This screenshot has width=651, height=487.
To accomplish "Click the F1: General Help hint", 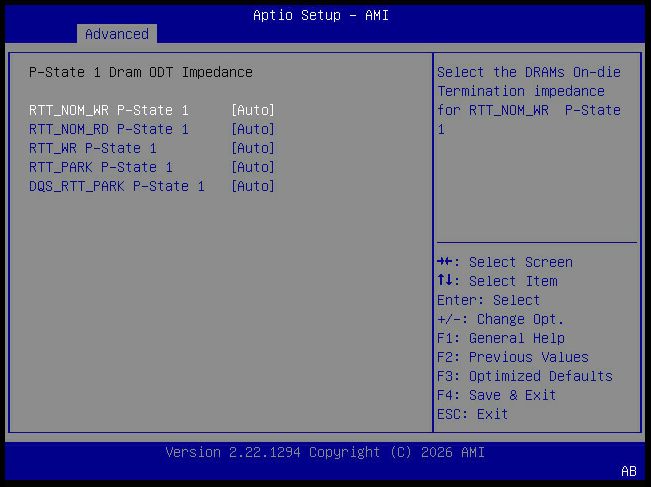I will (x=501, y=338).
